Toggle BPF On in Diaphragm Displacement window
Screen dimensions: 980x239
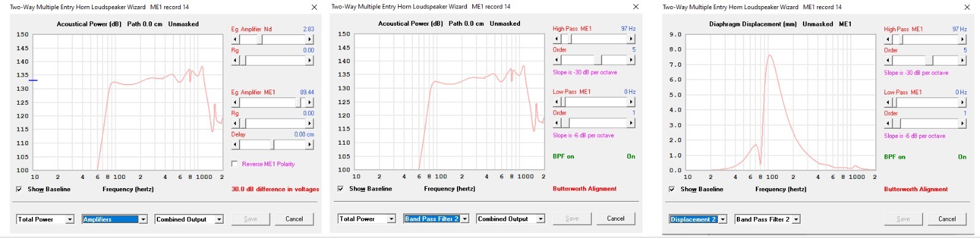(x=962, y=157)
